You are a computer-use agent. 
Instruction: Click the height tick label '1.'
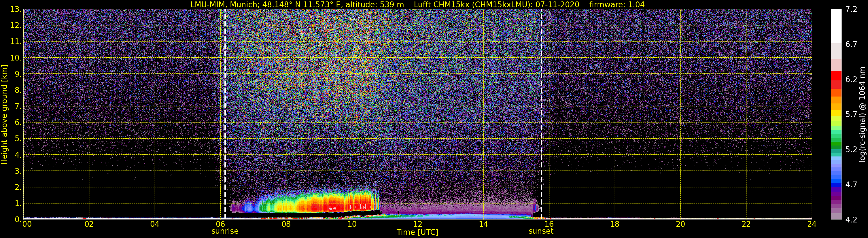(x=18, y=203)
